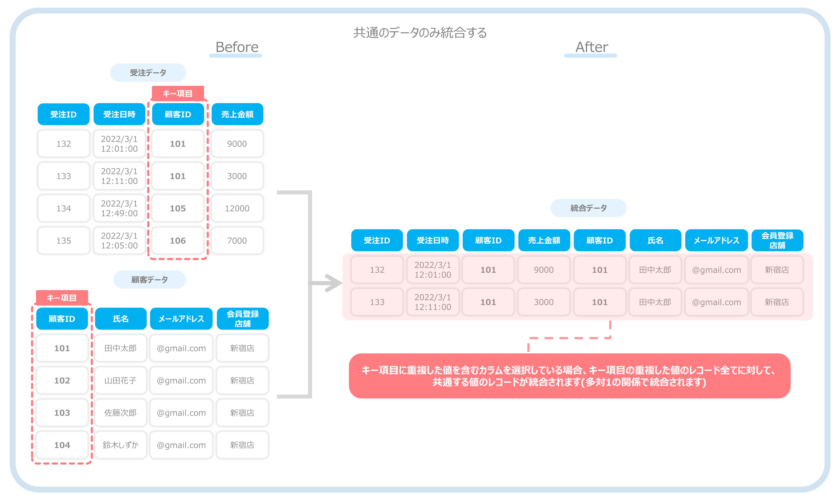Select the 2022/3/1 12:05:00 cell
The image size is (840, 504).
pyautogui.click(x=119, y=240)
